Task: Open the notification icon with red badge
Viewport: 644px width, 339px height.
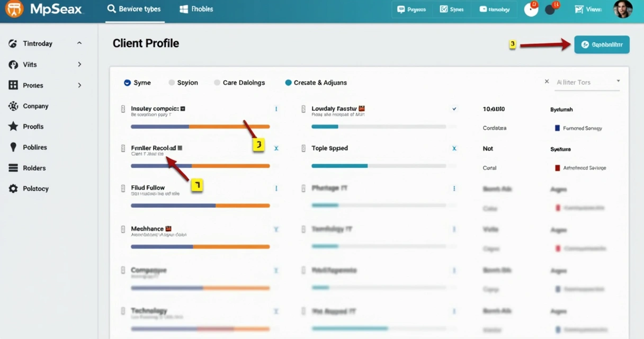Action: [x=531, y=9]
